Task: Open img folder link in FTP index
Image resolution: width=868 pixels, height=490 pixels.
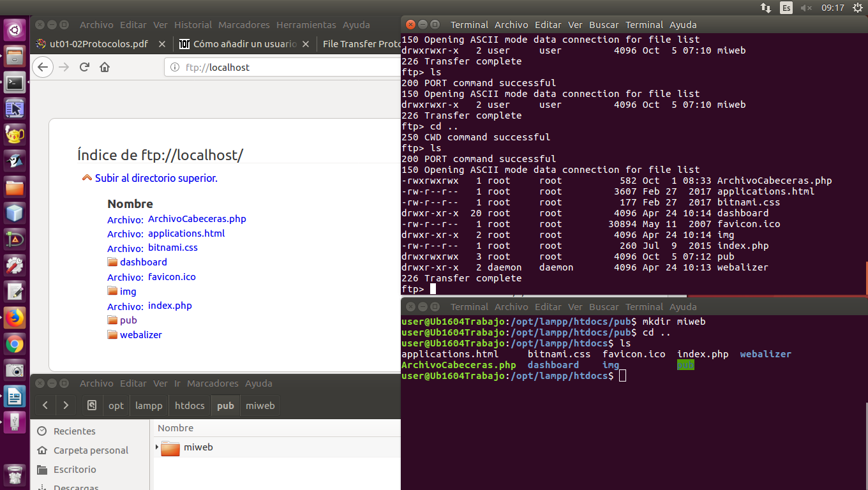Action: pyautogui.click(x=128, y=291)
